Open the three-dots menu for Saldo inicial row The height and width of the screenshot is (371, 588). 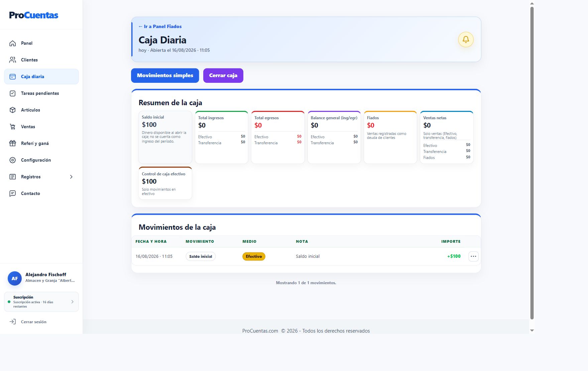(473, 256)
